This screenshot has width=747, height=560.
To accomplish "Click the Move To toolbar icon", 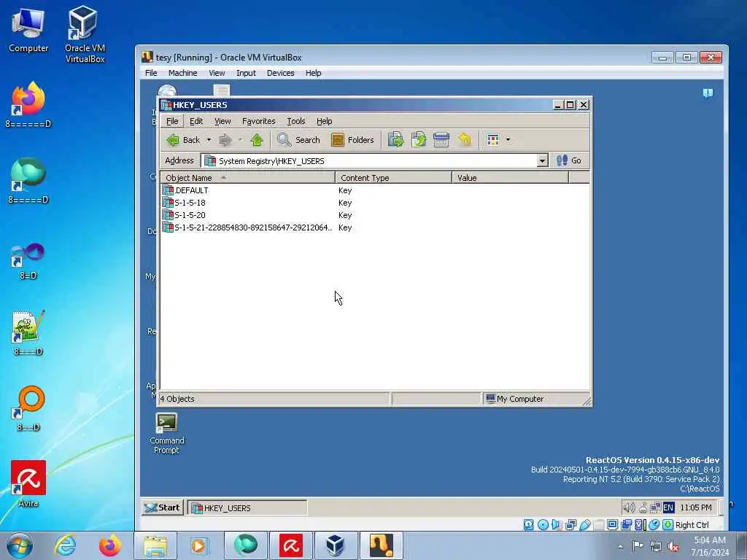I will tap(395, 140).
